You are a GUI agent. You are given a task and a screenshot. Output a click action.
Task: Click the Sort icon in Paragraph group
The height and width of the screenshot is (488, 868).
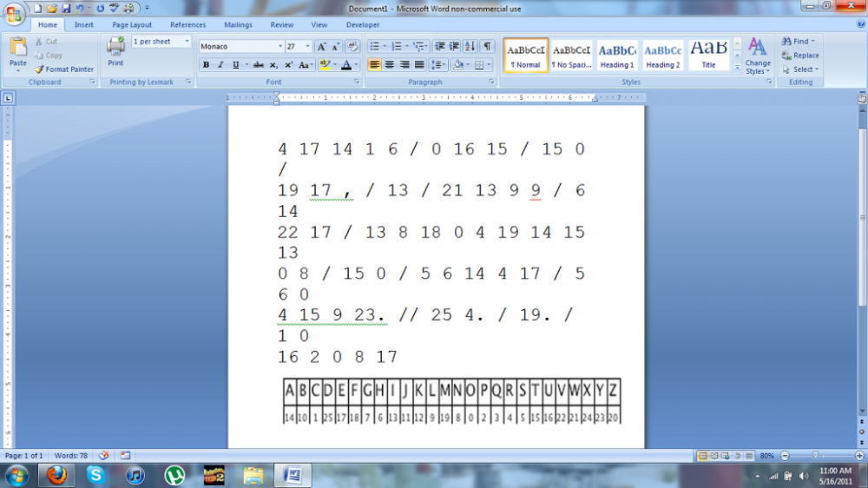[470, 47]
